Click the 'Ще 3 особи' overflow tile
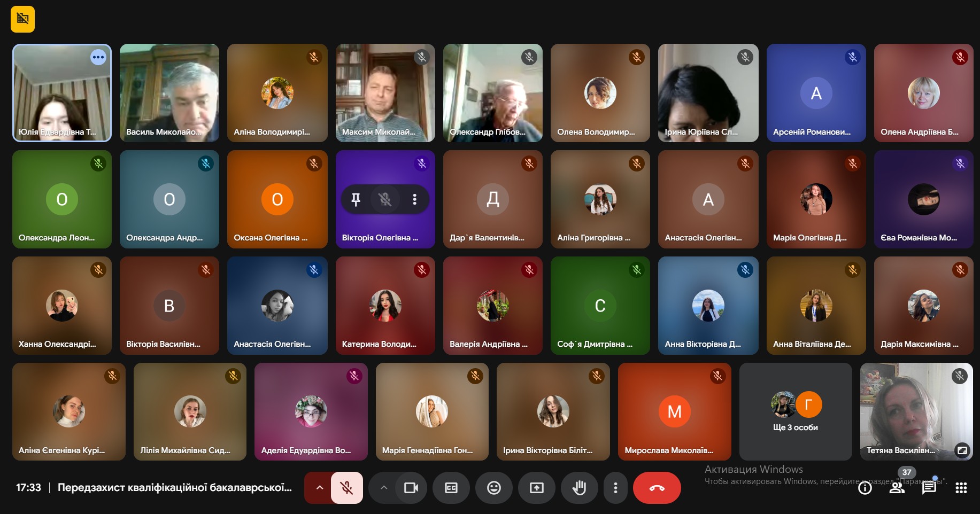 pyautogui.click(x=795, y=412)
